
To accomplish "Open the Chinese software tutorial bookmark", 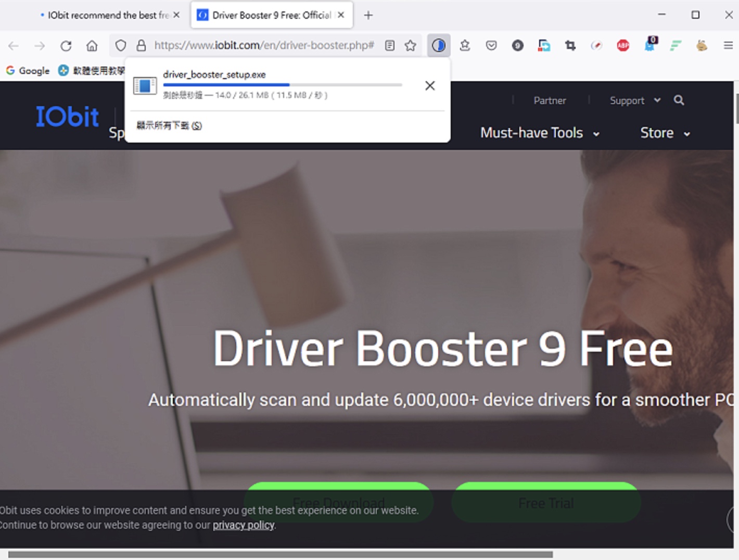I will 92,70.
